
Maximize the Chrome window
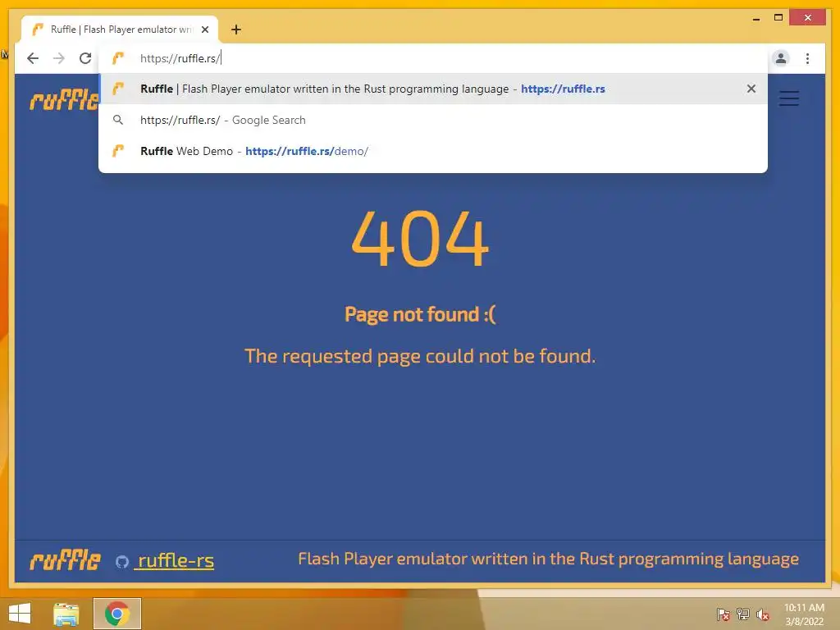coord(778,18)
